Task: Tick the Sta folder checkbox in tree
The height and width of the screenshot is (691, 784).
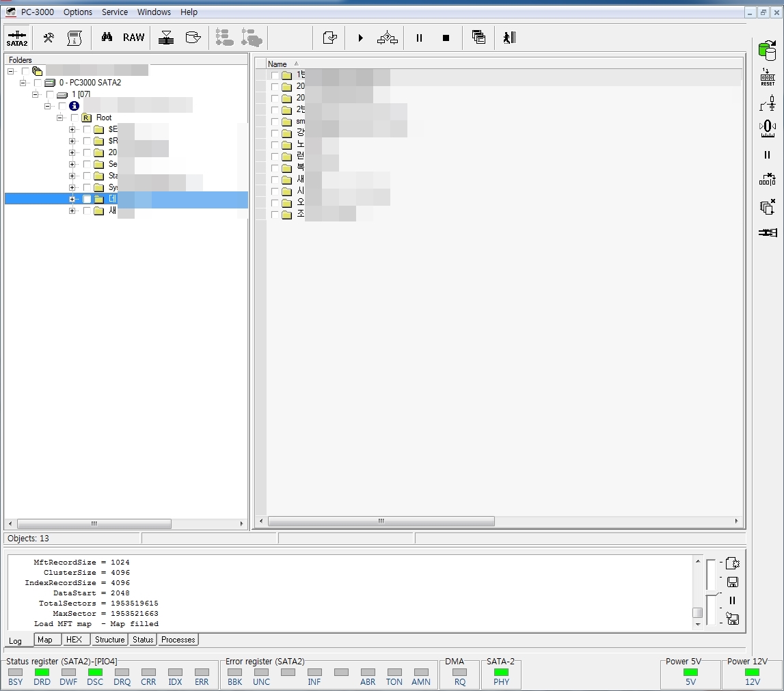Action: pos(87,176)
